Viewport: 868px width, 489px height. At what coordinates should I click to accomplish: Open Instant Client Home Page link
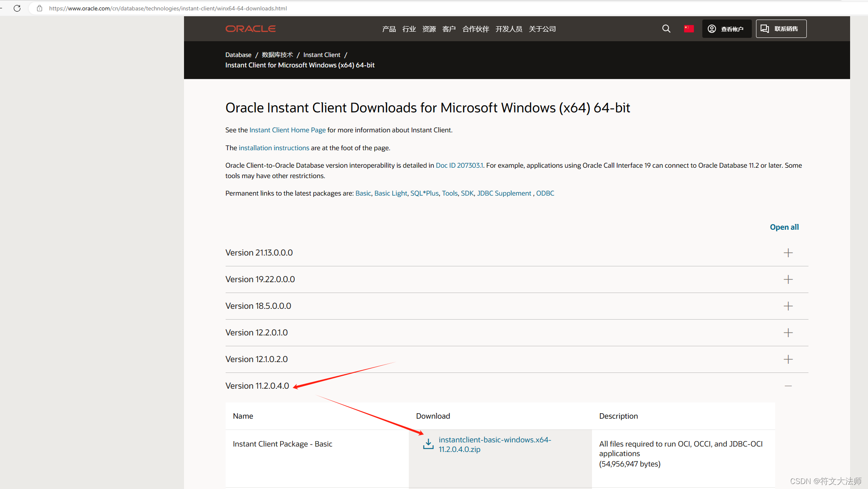click(287, 130)
